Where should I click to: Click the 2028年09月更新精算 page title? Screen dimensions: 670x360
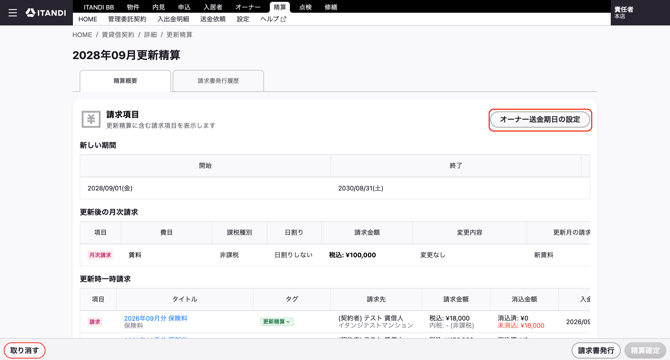126,55
